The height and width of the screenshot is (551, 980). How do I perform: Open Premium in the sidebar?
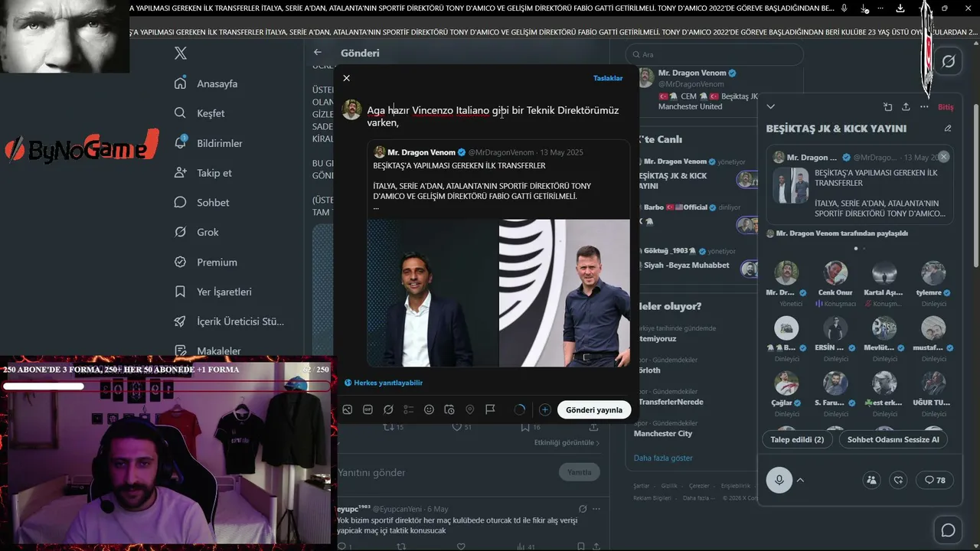pyautogui.click(x=206, y=262)
